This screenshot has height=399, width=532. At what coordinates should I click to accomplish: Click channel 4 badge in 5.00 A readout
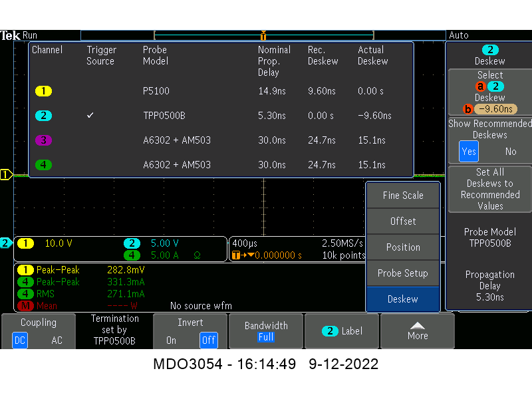click(x=132, y=255)
